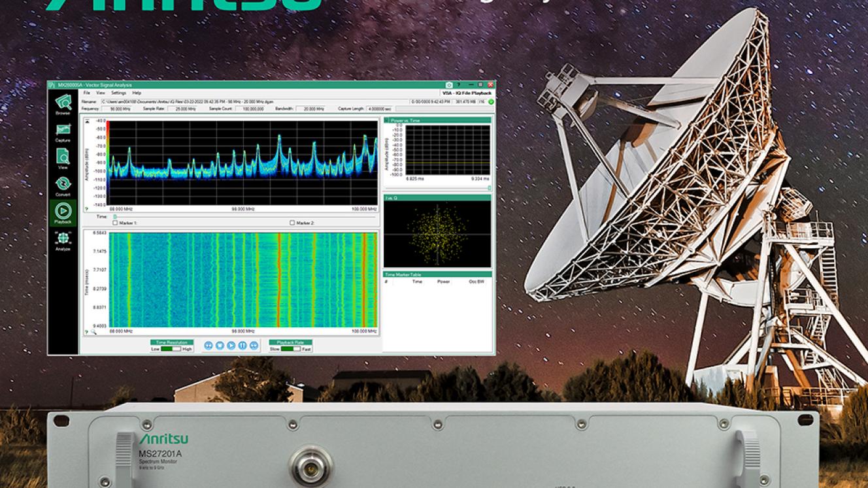
Task: Open the View menu
Action: click(x=100, y=93)
